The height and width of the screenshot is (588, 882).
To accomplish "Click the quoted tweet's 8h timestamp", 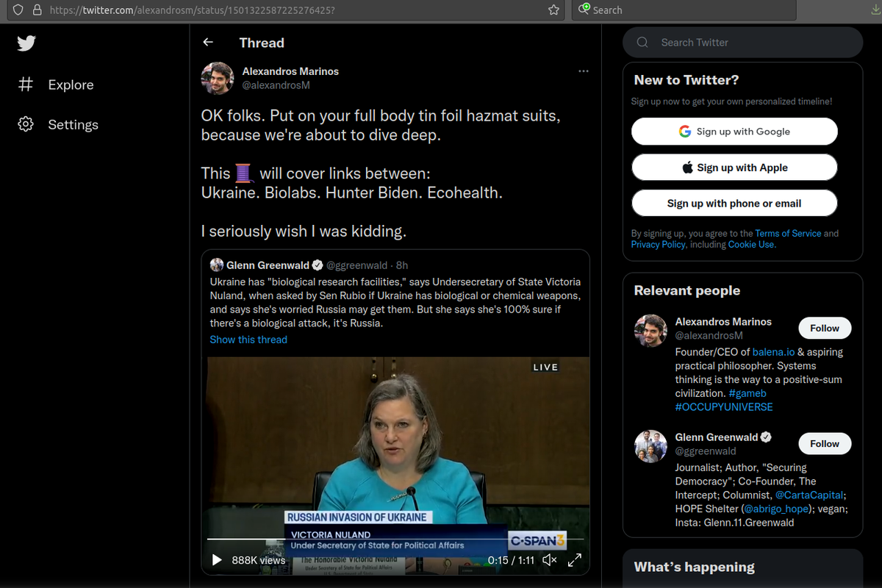I will click(401, 265).
